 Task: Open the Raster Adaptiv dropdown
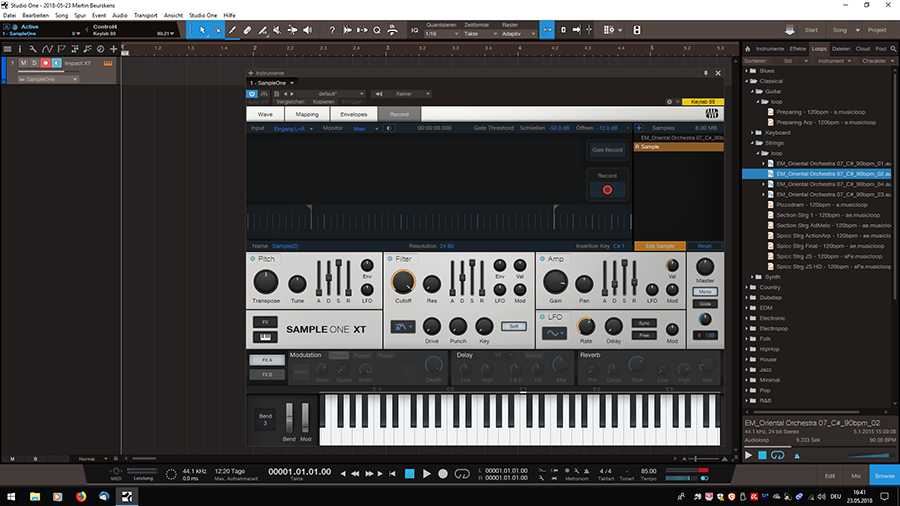(x=518, y=34)
